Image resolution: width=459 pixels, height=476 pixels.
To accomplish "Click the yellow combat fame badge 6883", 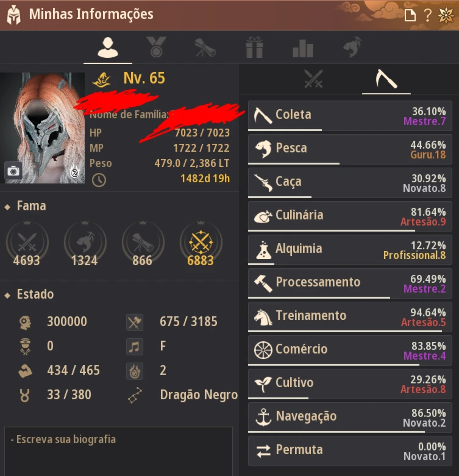I will 201,244.
